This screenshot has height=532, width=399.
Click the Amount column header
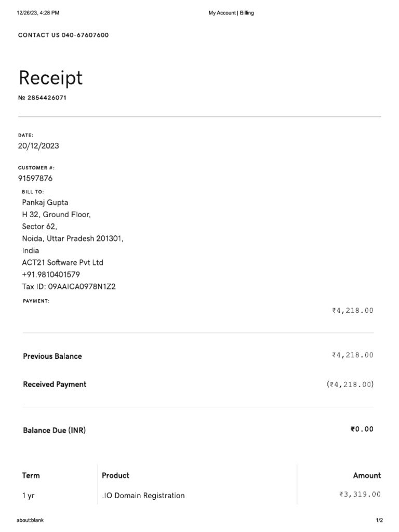click(x=367, y=475)
